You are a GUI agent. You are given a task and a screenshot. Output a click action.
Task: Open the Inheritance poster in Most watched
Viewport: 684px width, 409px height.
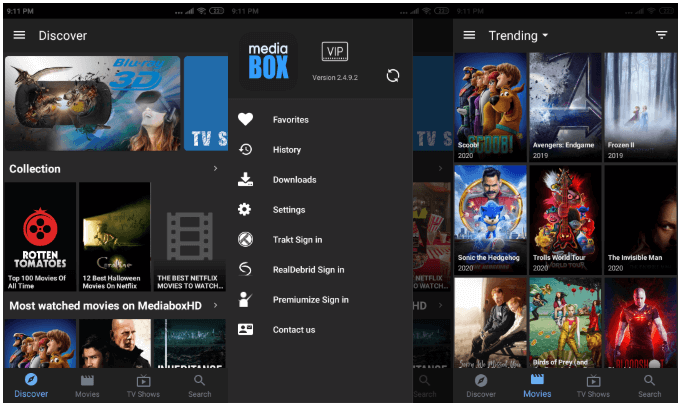coord(191,344)
